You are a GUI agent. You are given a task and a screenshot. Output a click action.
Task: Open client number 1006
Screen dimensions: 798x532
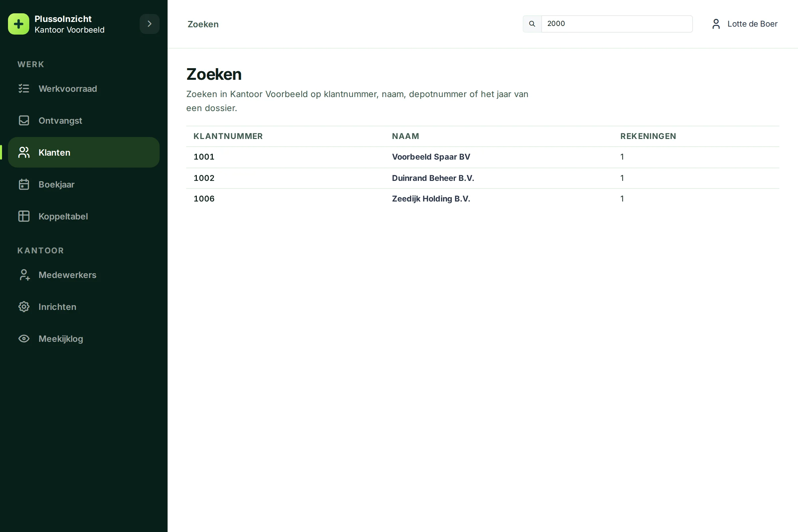(204, 199)
